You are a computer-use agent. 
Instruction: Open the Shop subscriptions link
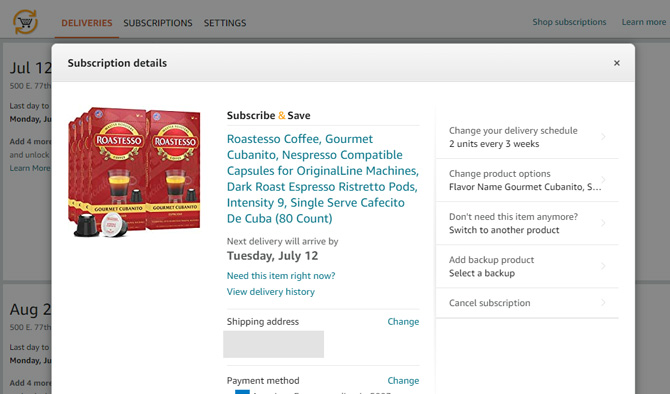tap(569, 22)
